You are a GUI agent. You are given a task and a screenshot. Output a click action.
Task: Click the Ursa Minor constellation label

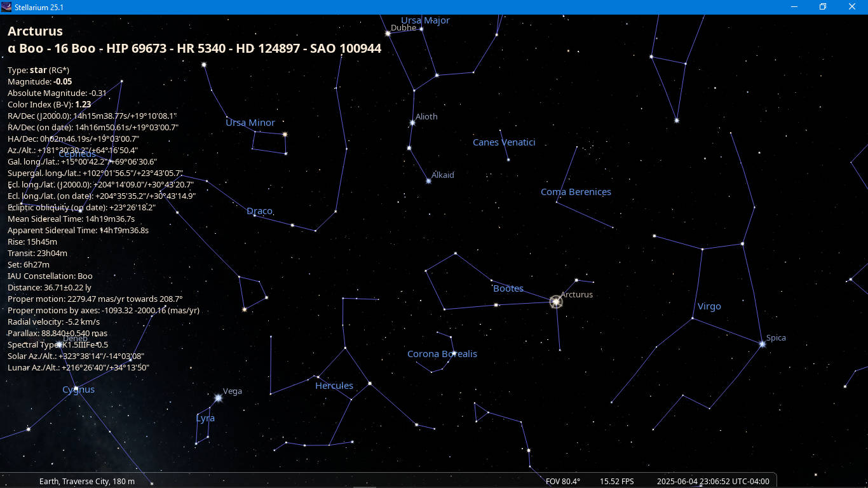(250, 123)
